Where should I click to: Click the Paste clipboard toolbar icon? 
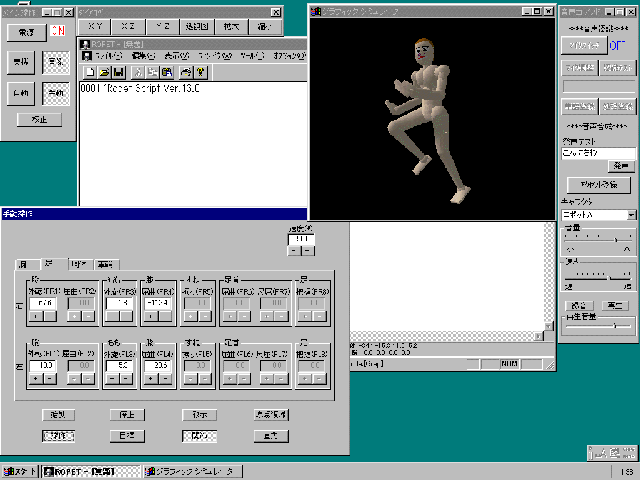tap(166, 72)
